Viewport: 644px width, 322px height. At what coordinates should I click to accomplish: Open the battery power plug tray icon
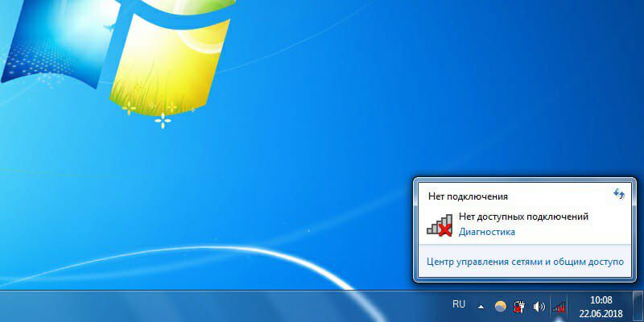(519, 307)
